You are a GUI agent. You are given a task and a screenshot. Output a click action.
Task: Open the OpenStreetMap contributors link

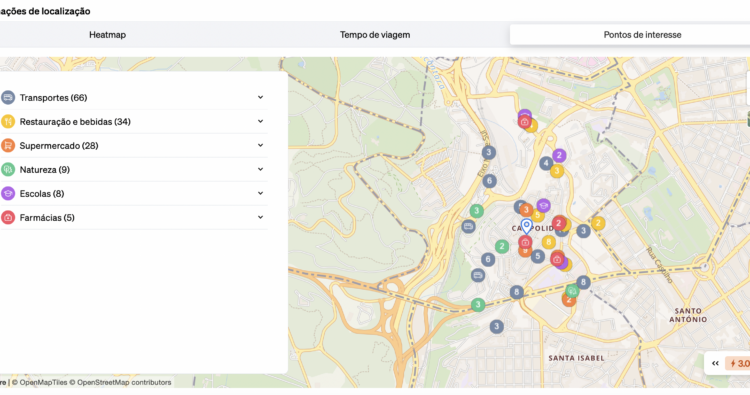click(x=124, y=382)
